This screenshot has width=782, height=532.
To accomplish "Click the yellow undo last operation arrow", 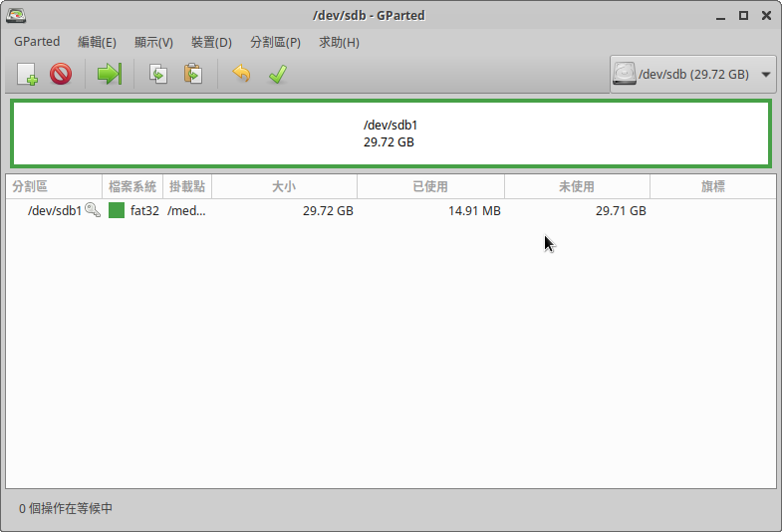I will point(241,74).
